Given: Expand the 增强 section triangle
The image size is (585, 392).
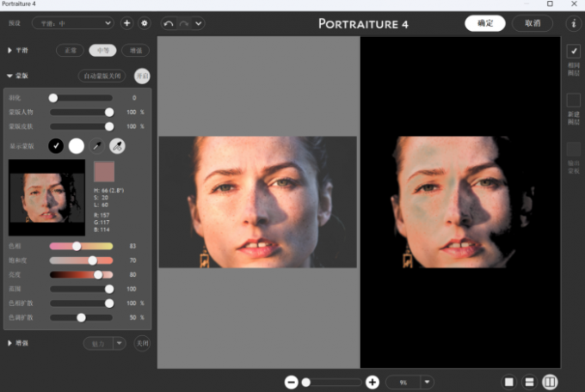Looking at the screenshot, I should pos(10,344).
